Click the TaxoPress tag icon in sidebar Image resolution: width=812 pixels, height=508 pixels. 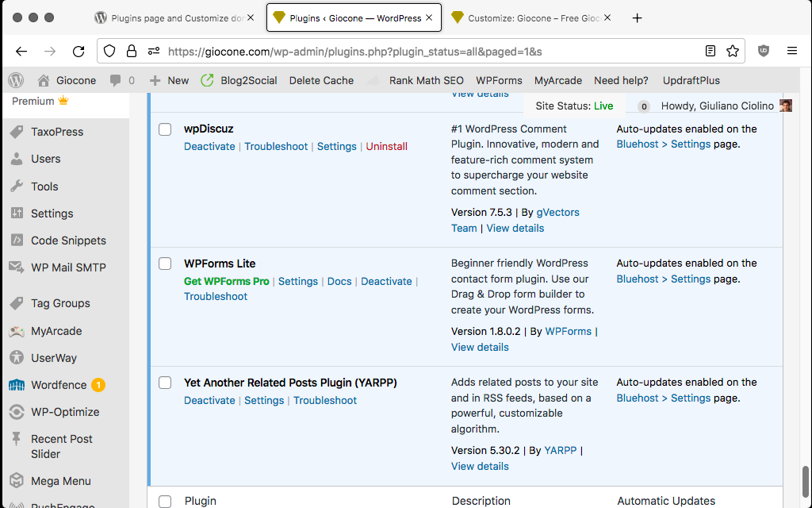[17, 132]
